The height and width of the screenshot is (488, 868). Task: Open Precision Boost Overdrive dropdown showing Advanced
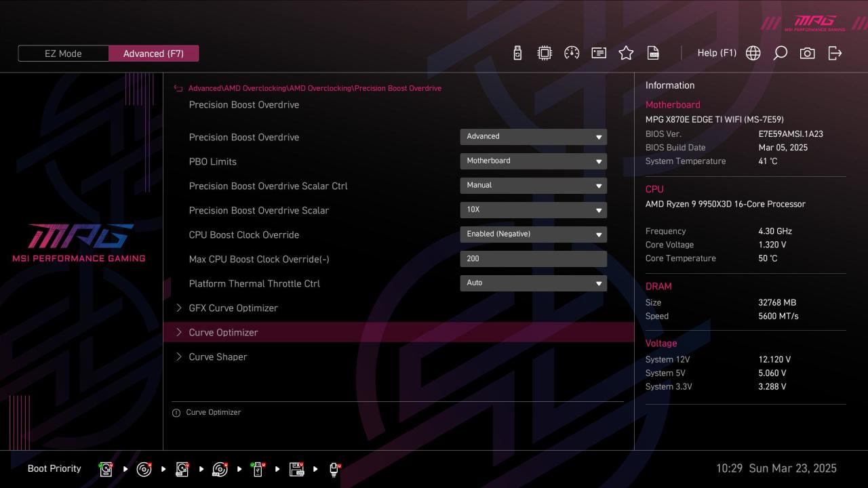pos(534,137)
